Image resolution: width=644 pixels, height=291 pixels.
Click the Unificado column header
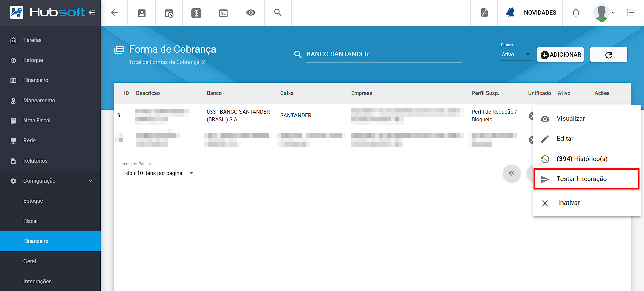click(x=539, y=93)
